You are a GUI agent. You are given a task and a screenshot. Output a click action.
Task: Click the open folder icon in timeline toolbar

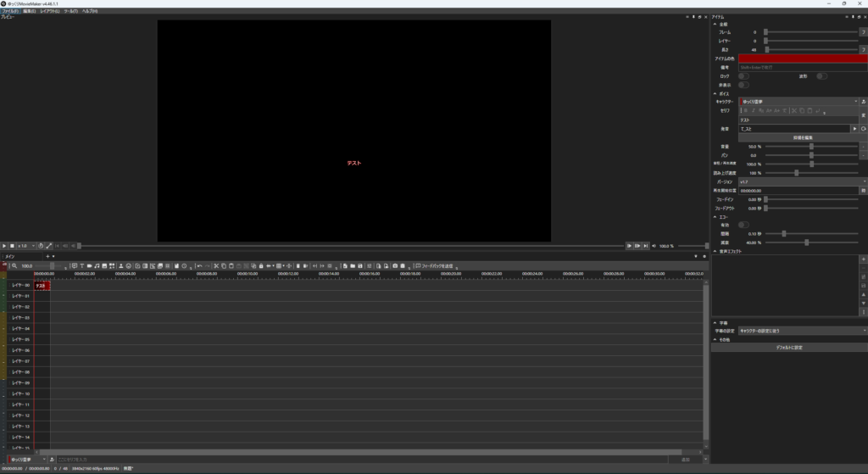coord(353,265)
